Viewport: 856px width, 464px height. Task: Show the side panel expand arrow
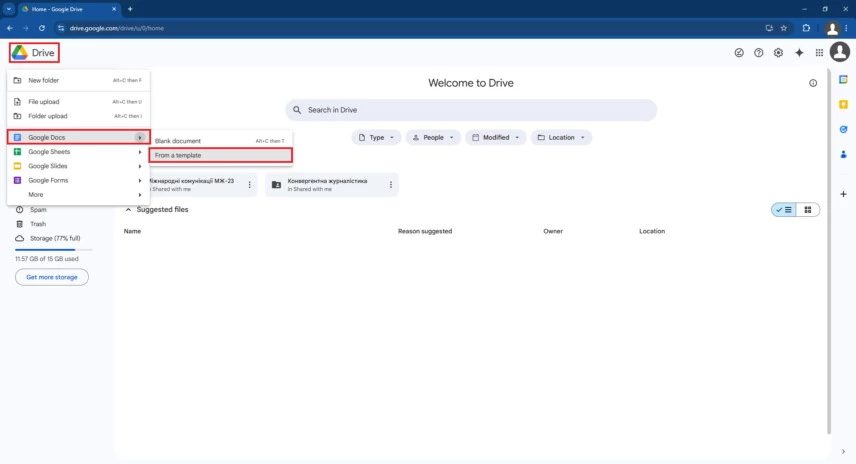[x=843, y=451]
